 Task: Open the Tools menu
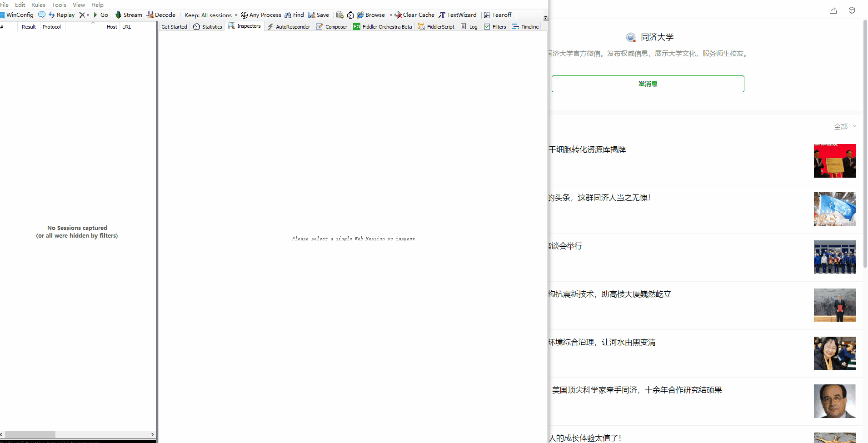(59, 5)
